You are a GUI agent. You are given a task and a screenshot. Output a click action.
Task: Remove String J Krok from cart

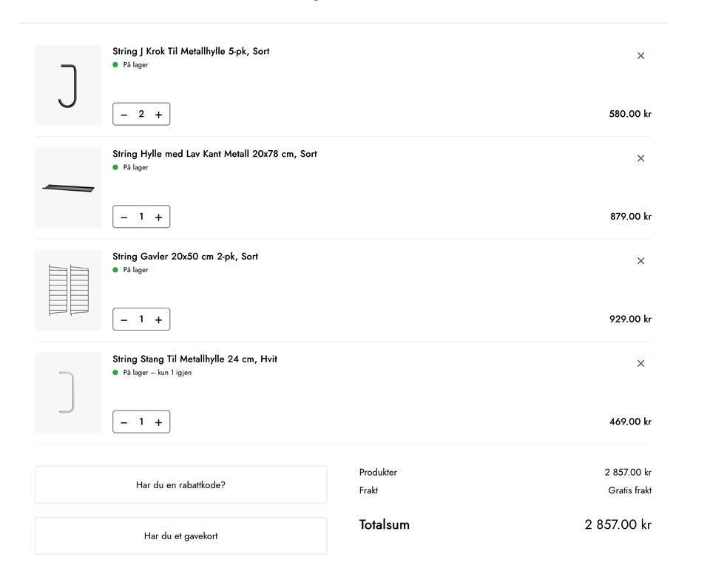tap(640, 55)
